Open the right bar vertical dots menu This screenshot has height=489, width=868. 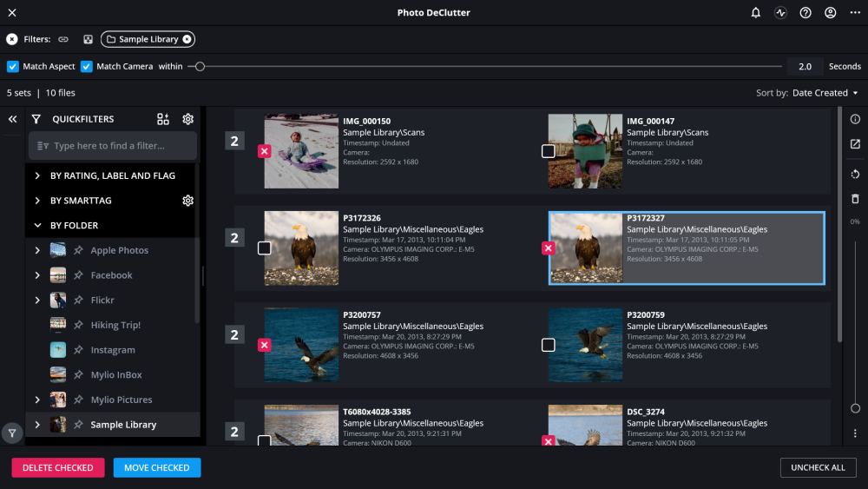tap(855, 433)
